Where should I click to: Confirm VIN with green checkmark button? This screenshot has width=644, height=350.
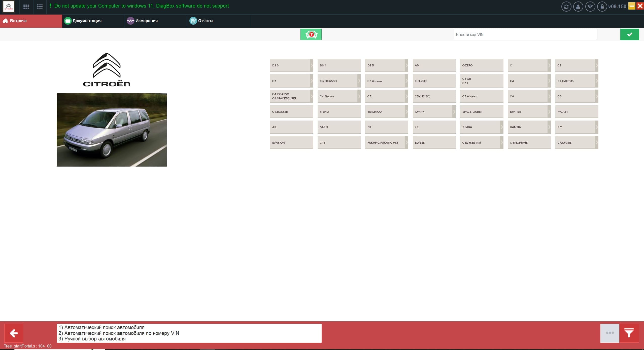[629, 34]
